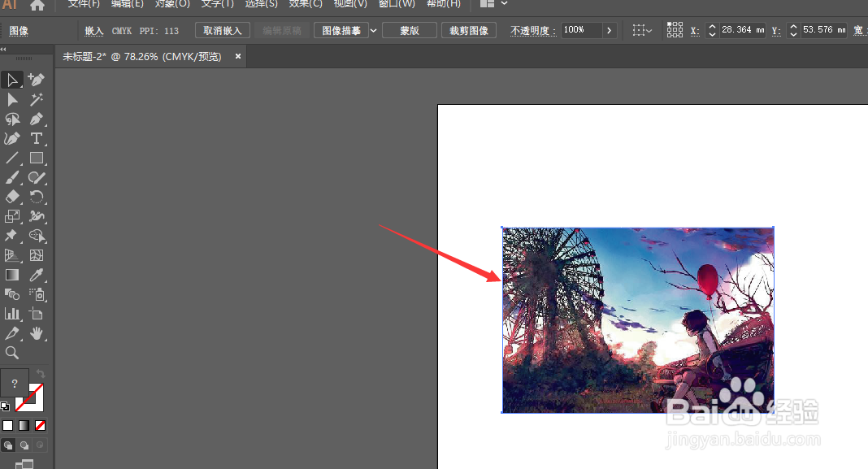
Task: Set paint mode to Gradient
Action: click(x=24, y=425)
